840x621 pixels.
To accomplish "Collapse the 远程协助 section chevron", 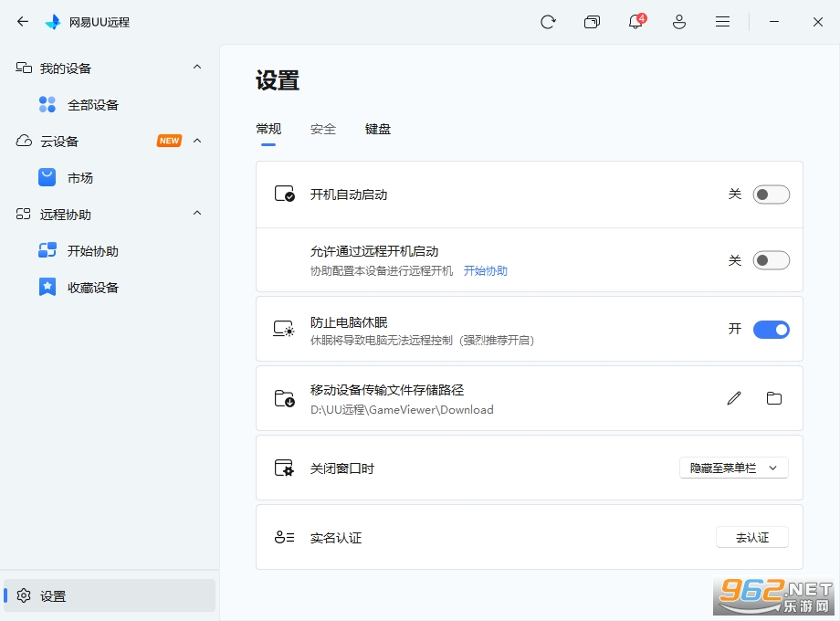I will point(197,214).
